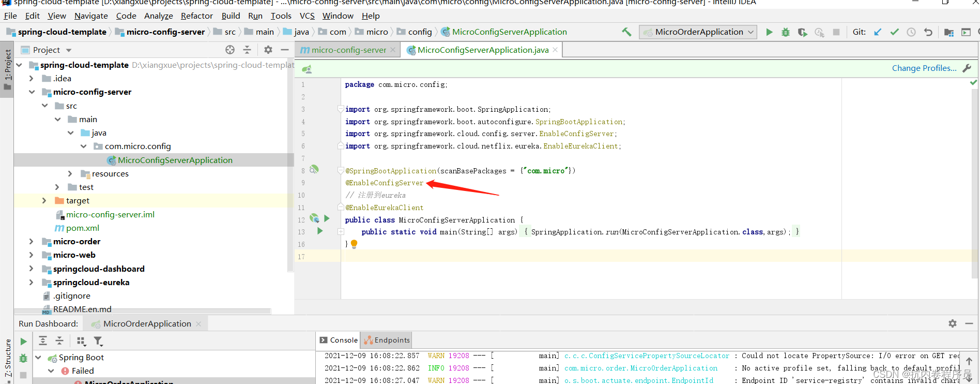Click the run anything window icon
The width and height of the screenshot is (980, 384).
pos(966,32)
